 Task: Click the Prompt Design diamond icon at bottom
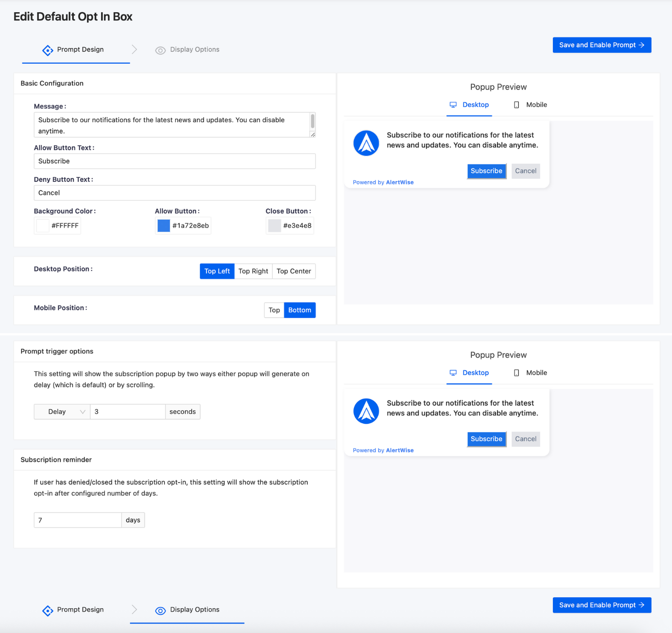tap(48, 610)
